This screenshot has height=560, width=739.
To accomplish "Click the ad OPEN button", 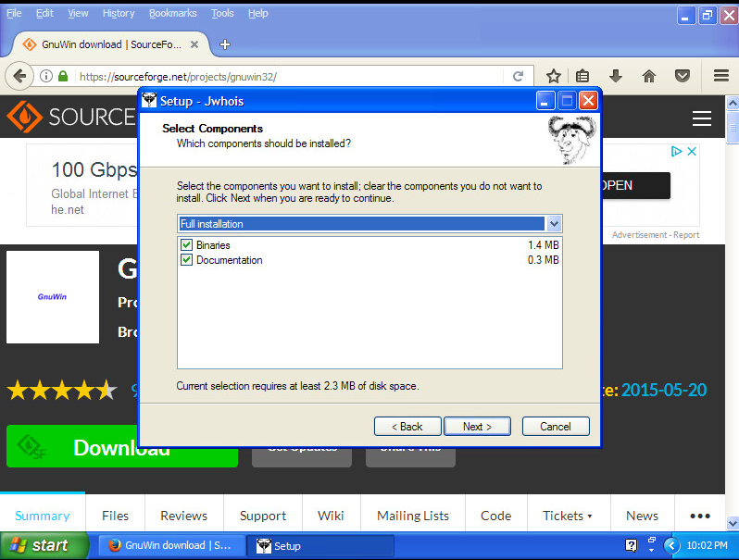I will [636, 185].
